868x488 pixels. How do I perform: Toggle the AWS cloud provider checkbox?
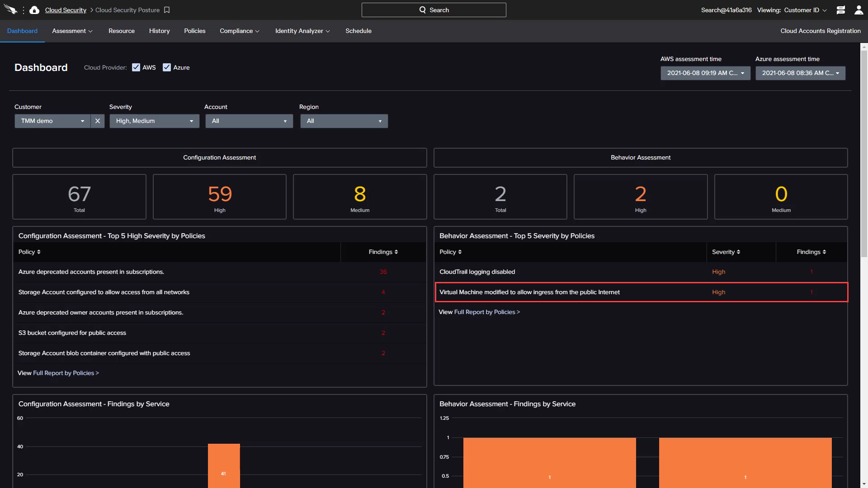pyautogui.click(x=136, y=67)
